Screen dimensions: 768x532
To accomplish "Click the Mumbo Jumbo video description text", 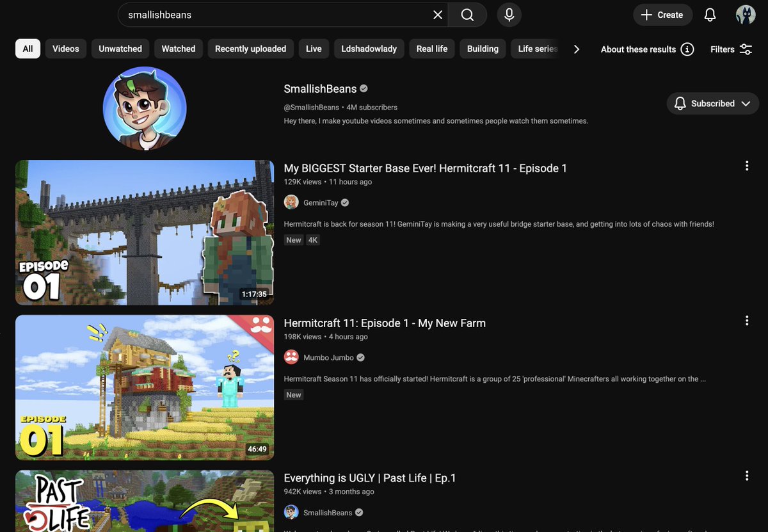I will pyautogui.click(x=495, y=379).
